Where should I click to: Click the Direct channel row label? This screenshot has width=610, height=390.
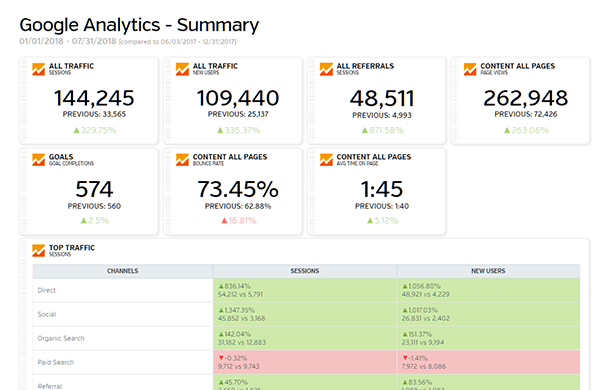47,290
